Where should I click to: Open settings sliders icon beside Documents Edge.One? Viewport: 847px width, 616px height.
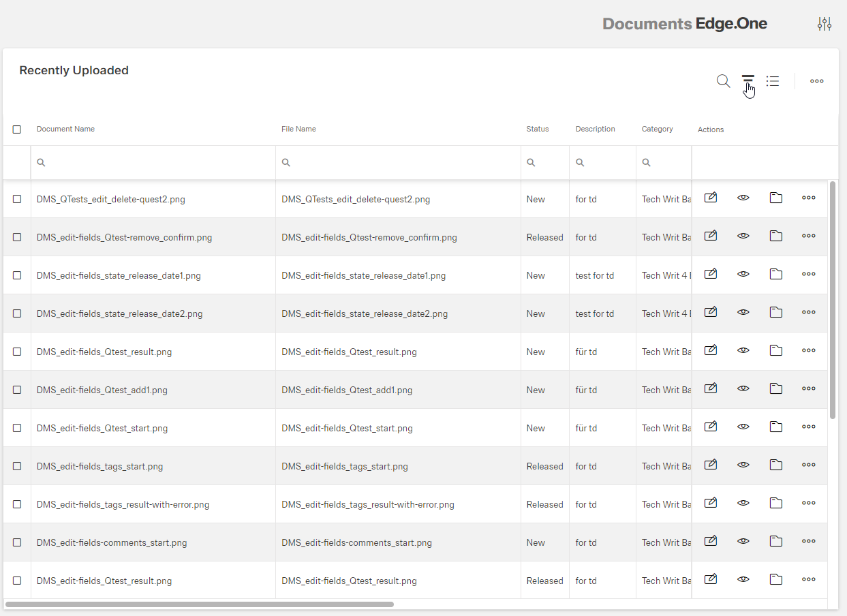(x=825, y=24)
